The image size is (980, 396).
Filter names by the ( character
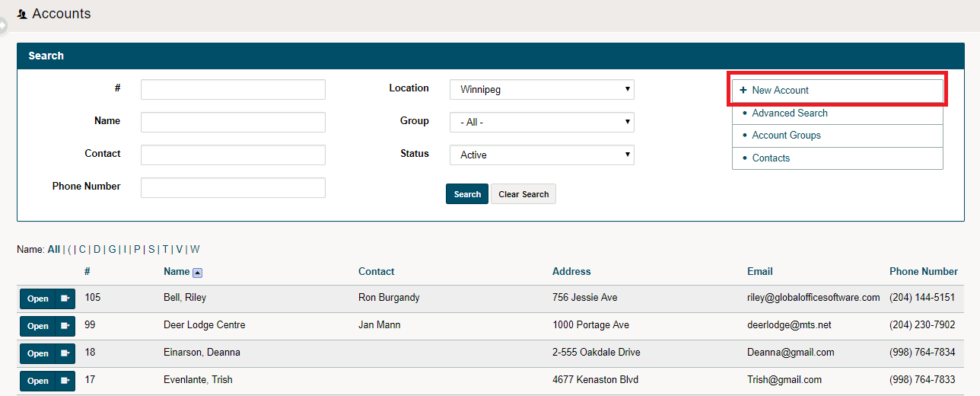tap(69, 249)
